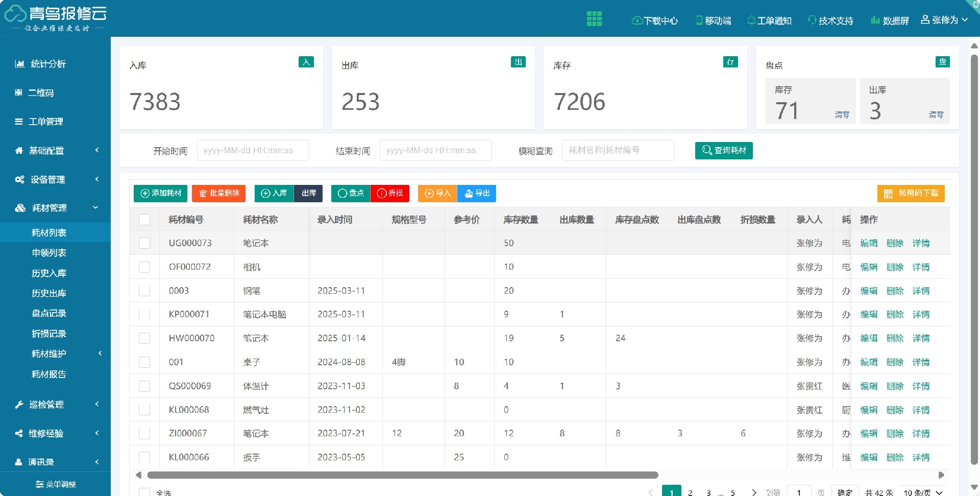Viewport: 980px width, 496px height.
Task: Open 下载中心 download center
Action: pyautogui.click(x=655, y=20)
